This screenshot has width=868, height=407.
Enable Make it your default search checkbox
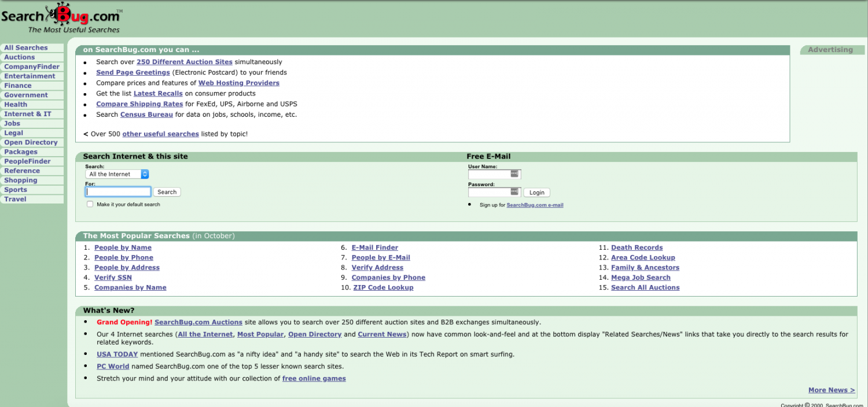point(90,204)
